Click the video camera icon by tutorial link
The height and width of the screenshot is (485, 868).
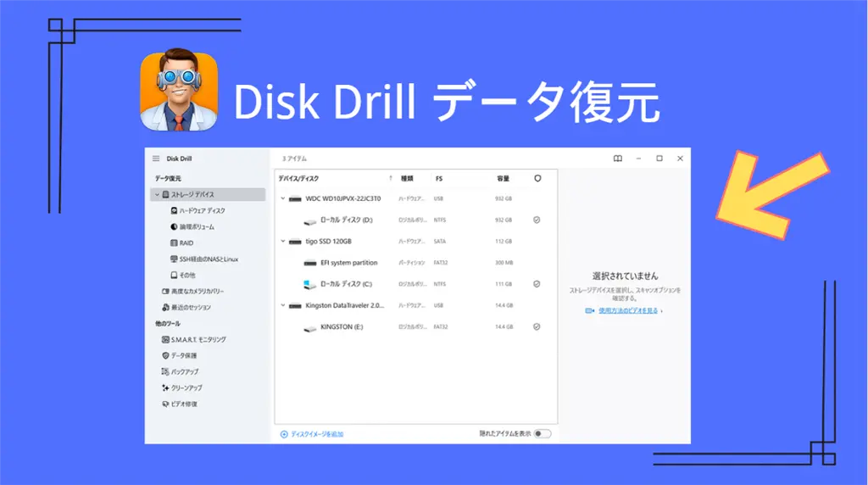[590, 310]
